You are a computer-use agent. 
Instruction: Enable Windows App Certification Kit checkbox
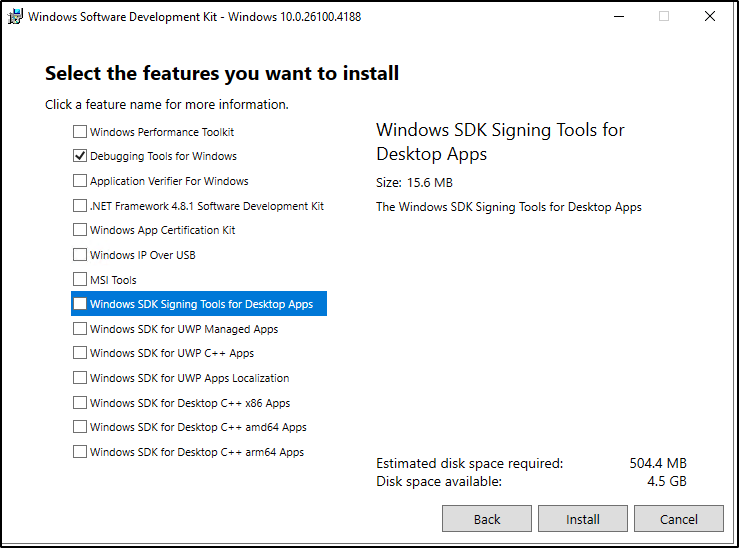pyautogui.click(x=80, y=230)
